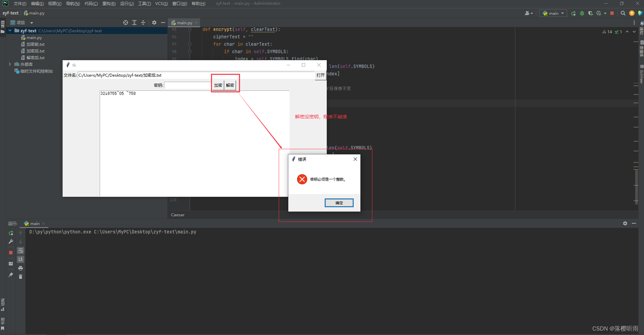Open the 运行(U) menu
644x335 pixels.
point(127,4)
